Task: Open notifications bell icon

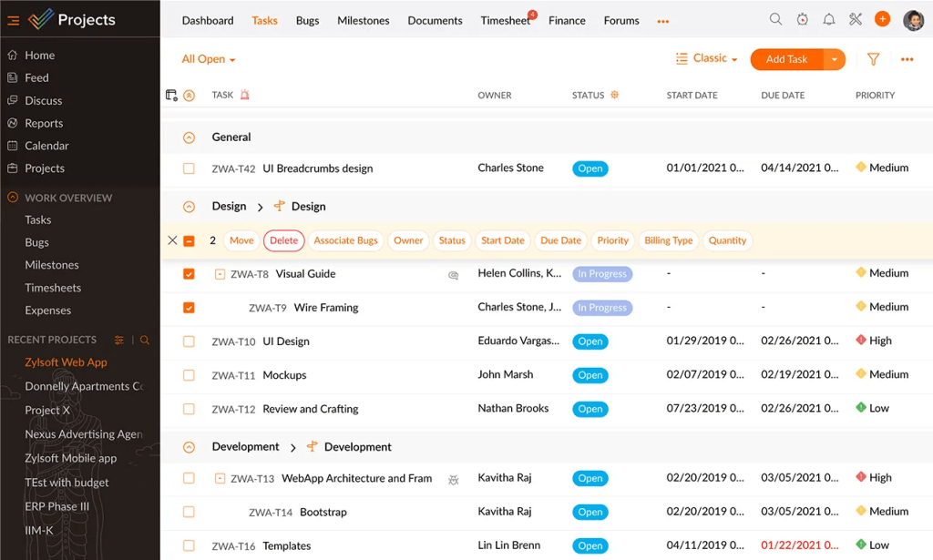Action: click(829, 19)
